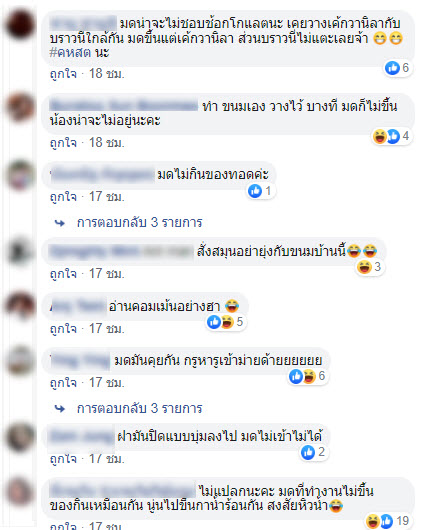The image size is (443, 530).
Task: Expand the 3 replies under the มดมันคุยกัน comment
Action: 140,408
